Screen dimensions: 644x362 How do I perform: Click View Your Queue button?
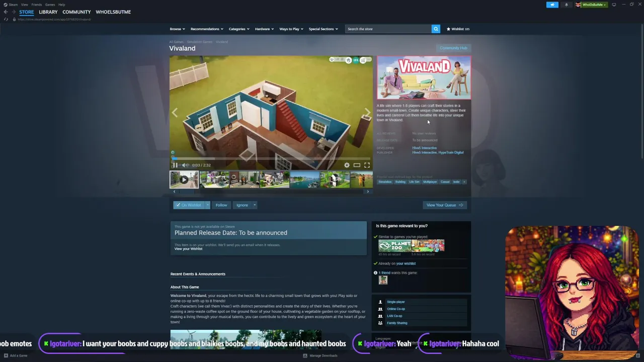(445, 205)
